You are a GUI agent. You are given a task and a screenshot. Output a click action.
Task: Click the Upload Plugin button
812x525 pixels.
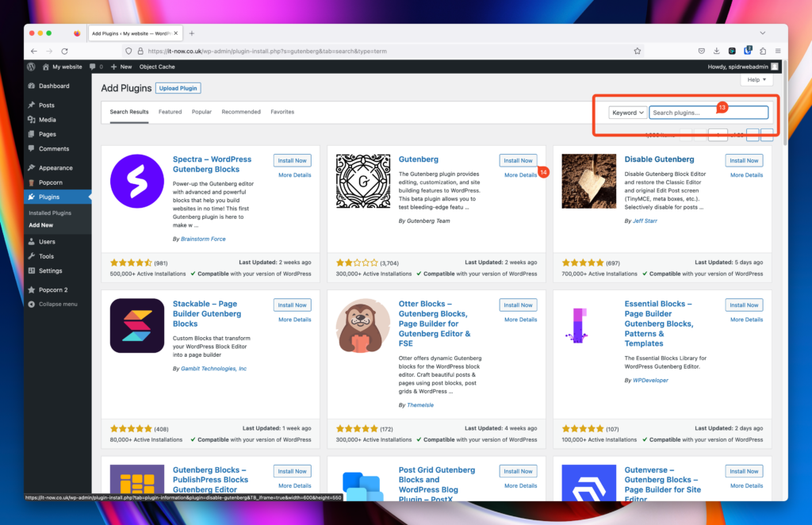[x=178, y=89]
